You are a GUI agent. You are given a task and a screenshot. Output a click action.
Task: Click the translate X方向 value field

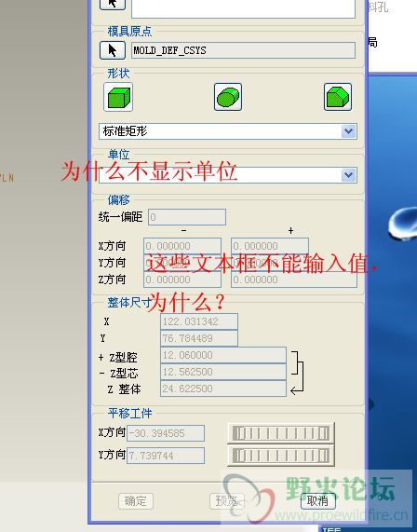(x=166, y=433)
